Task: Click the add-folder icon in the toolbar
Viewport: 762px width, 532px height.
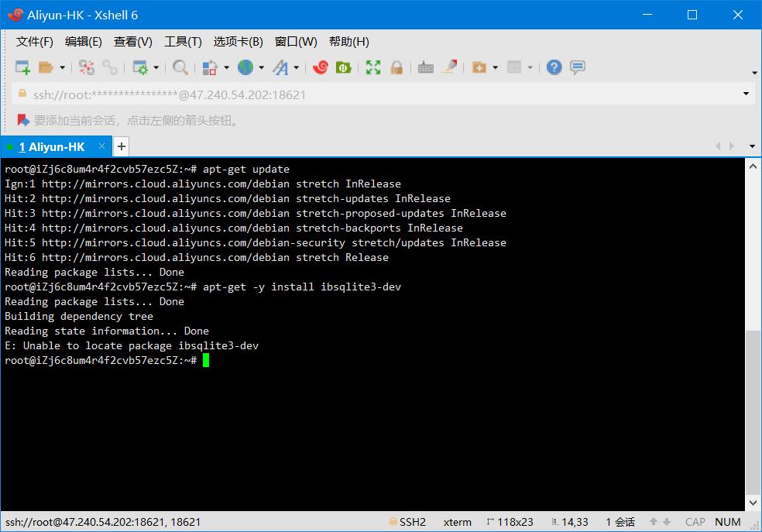Action: (479, 67)
